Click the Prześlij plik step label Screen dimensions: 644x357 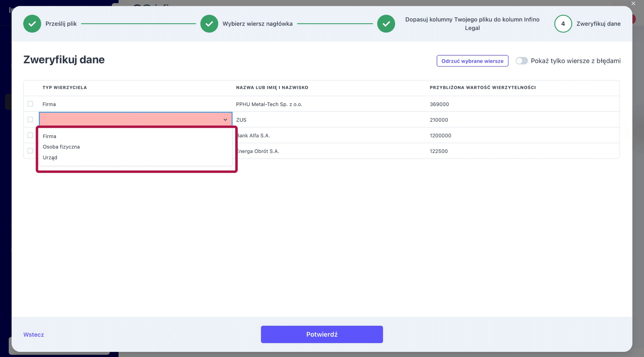(x=61, y=24)
